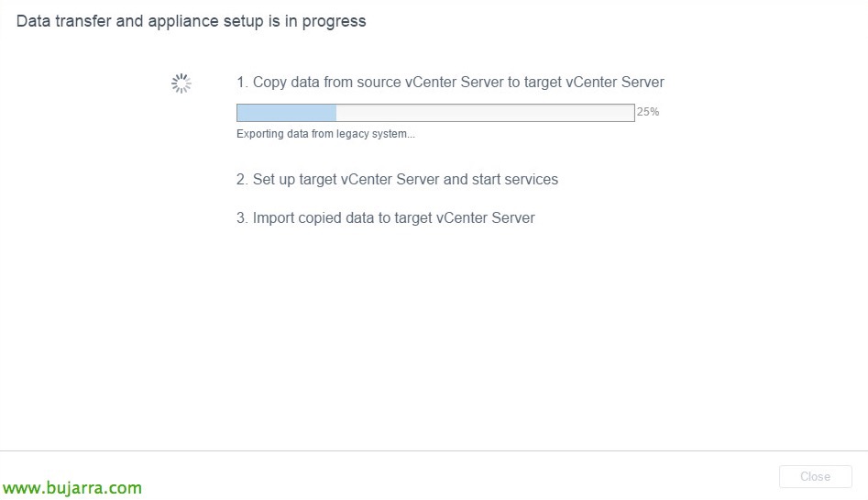Viewport: 868px width, 500px height.
Task: Click 'source vCenter Server' in step 1
Action: pos(430,83)
